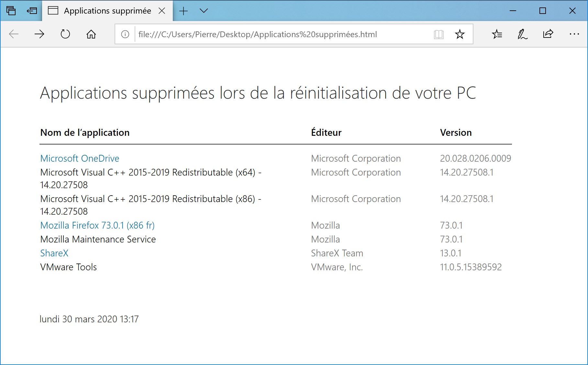Open a new tab with plus button

(183, 11)
